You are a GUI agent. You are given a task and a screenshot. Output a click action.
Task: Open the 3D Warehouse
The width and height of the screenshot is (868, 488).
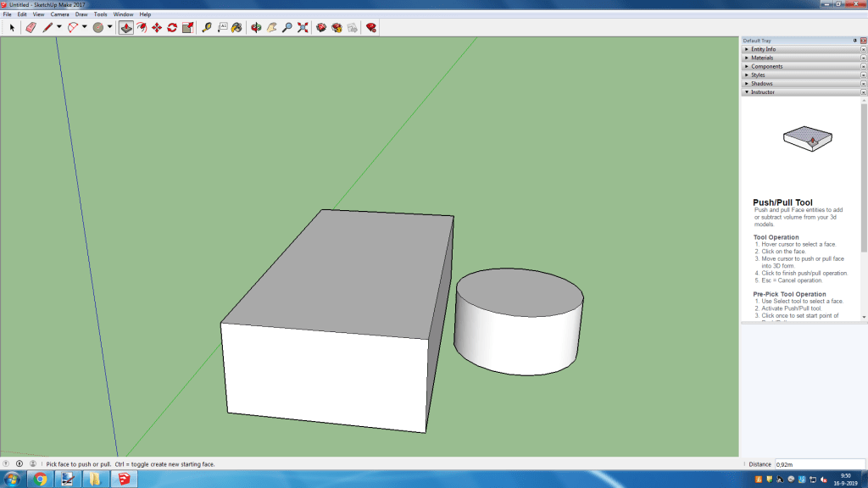321,27
